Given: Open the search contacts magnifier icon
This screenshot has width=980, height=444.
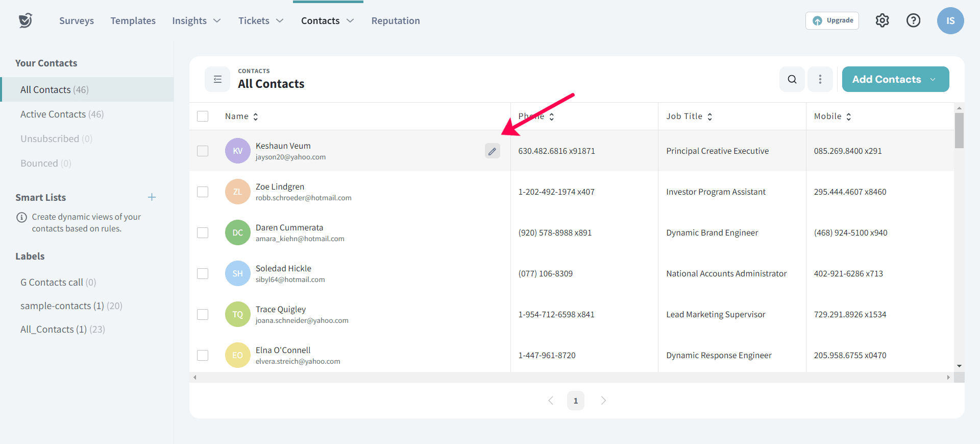Looking at the screenshot, I should 792,79.
